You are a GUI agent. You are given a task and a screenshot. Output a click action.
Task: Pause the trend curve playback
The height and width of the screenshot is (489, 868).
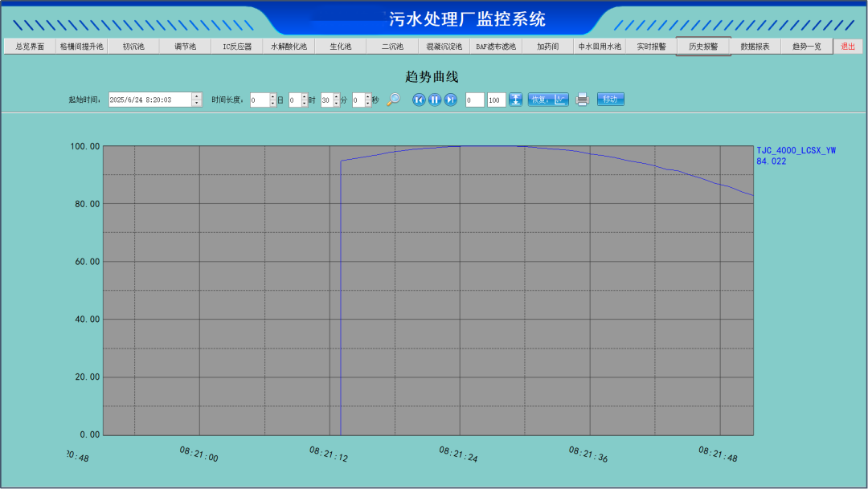click(435, 100)
